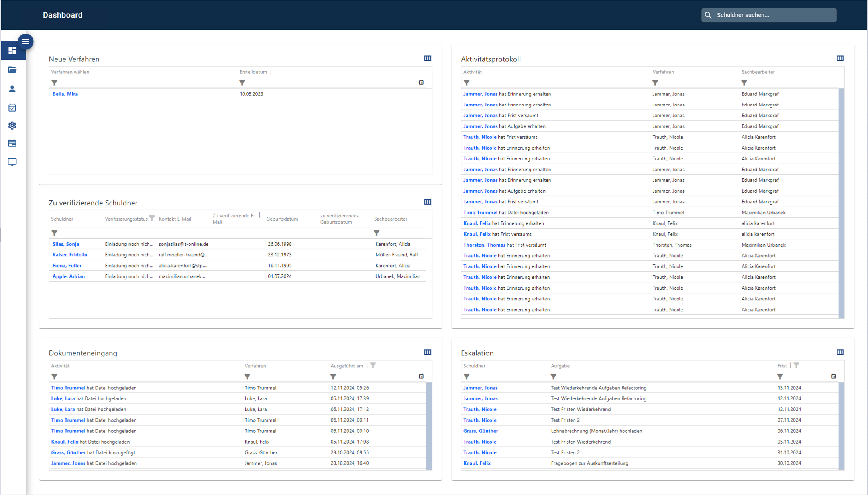The width and height of the screenshot is (868, 495).
Task: Open debtor Kaiser, Fridolin
Action: pos(70,254)
